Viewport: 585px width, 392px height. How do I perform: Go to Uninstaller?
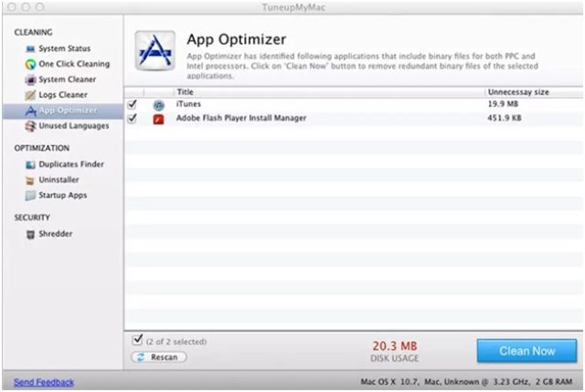coord(58,180)
